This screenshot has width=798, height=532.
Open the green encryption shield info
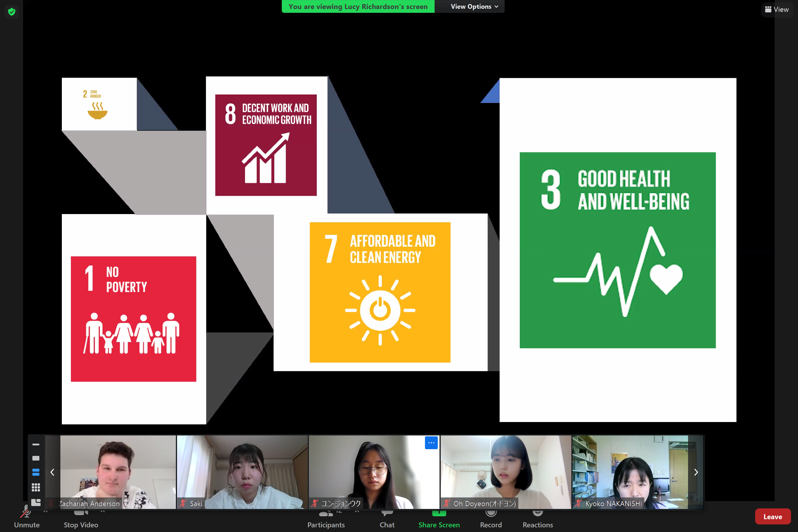(12, 12)
